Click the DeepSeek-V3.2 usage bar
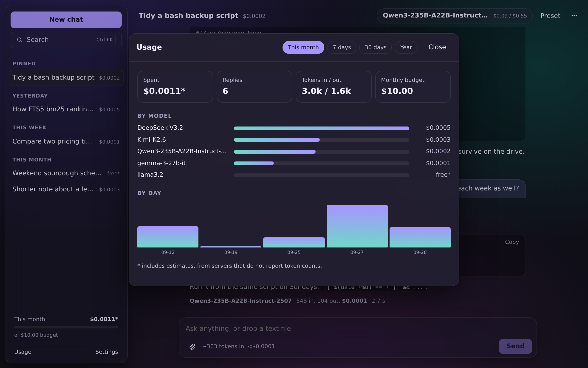Image resolution: width=588 pixels, height=368 pixels. [322, 128]
